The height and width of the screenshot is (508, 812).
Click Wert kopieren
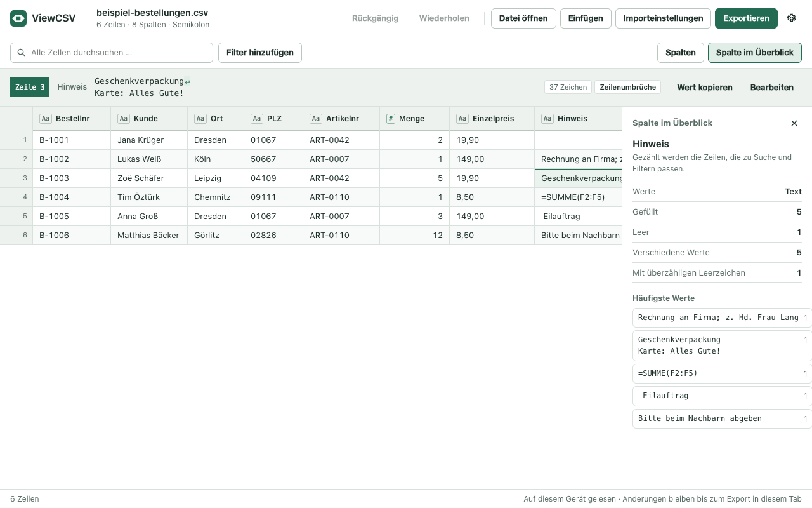point(705,87)
